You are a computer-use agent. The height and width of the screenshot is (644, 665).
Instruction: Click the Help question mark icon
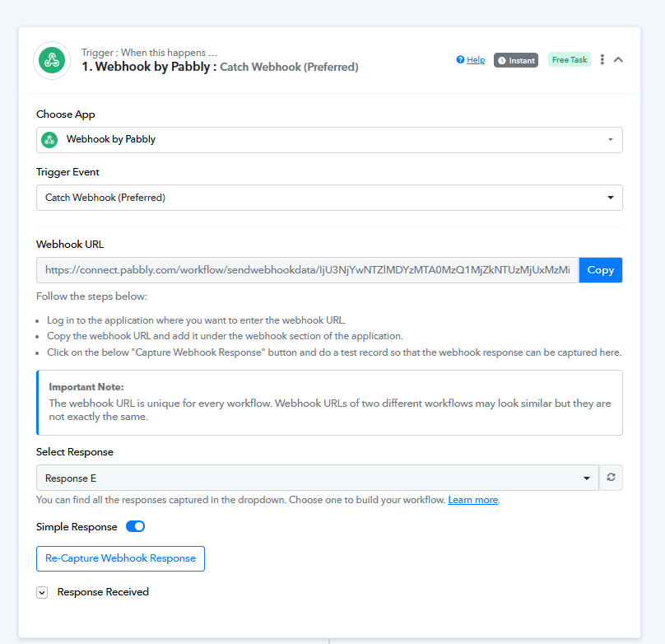coord(460,60)
